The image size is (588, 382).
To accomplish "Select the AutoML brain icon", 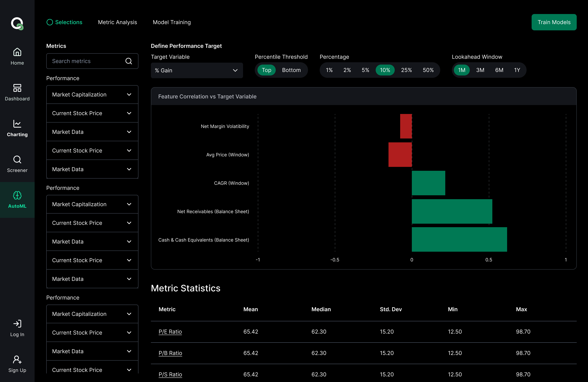I will 17,195.
